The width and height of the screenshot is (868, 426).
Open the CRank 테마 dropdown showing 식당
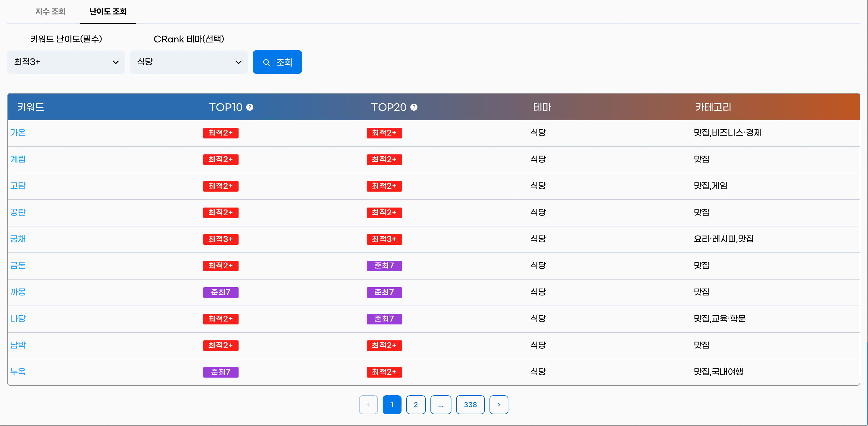(x=189, y=62)
